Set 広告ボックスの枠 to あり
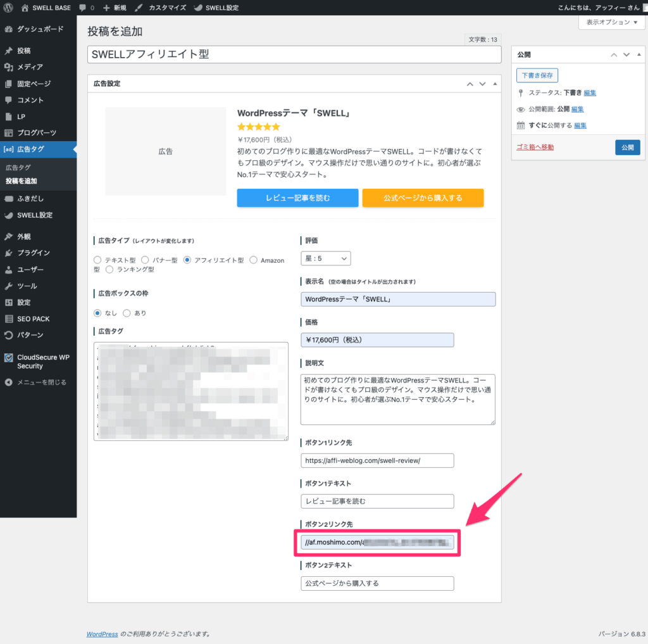 click(127, 313)
